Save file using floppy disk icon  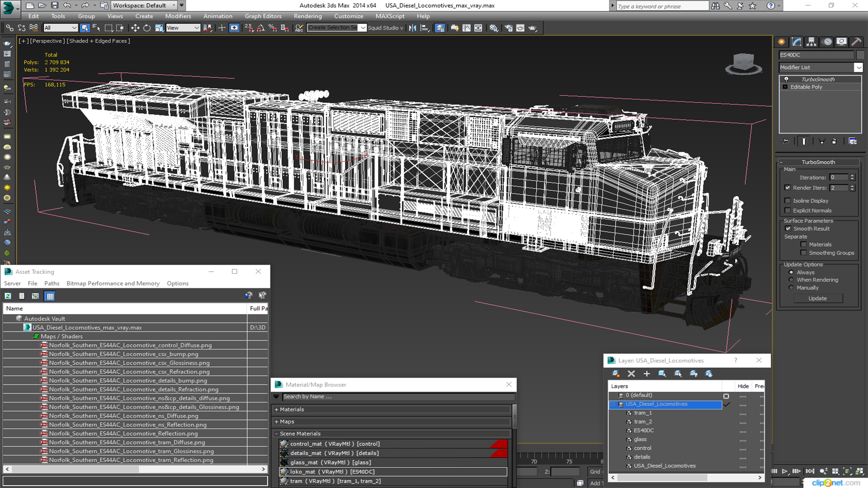coord(55,5)
